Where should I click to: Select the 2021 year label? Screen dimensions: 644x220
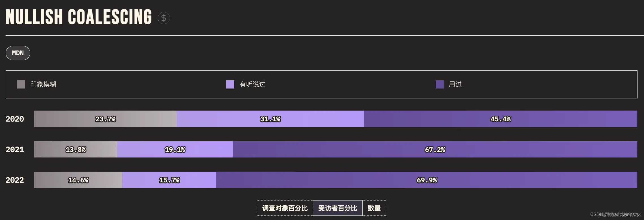(x=15, y=150)
